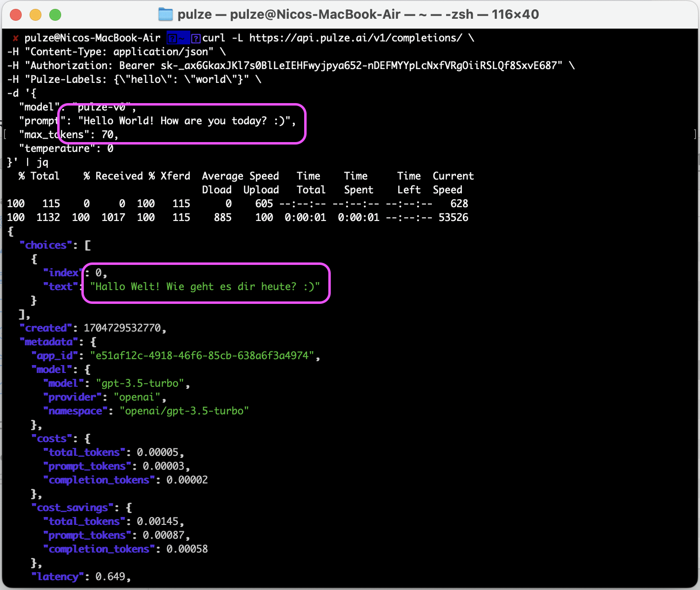Click the namespace value "openai/gpt-3.5-turbo"
Screen dimensions: 700x590
(184, 411)
